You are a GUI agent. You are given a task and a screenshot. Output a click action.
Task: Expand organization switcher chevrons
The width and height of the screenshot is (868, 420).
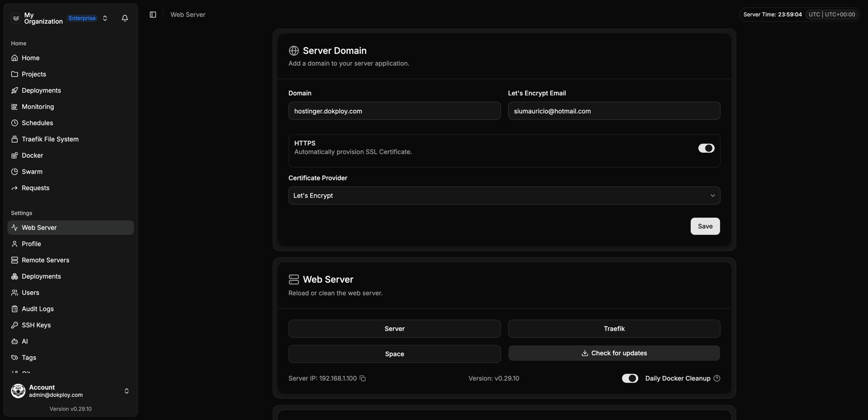[x=105, y=18]
